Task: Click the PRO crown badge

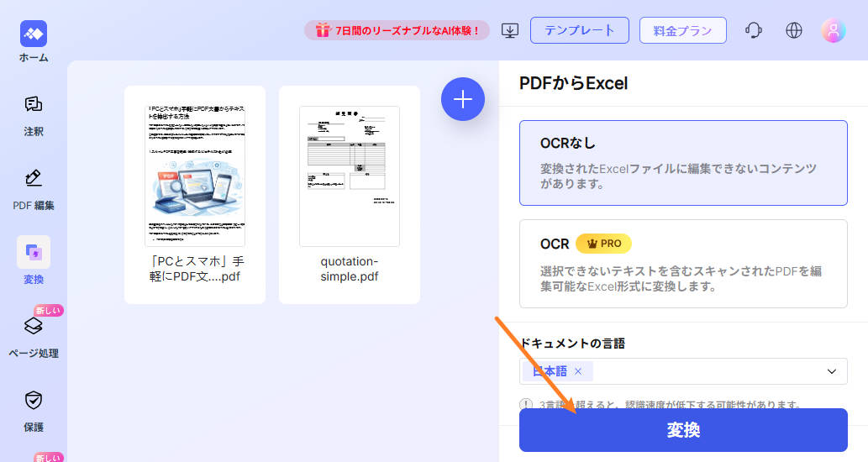Action: tap(603, 244)
